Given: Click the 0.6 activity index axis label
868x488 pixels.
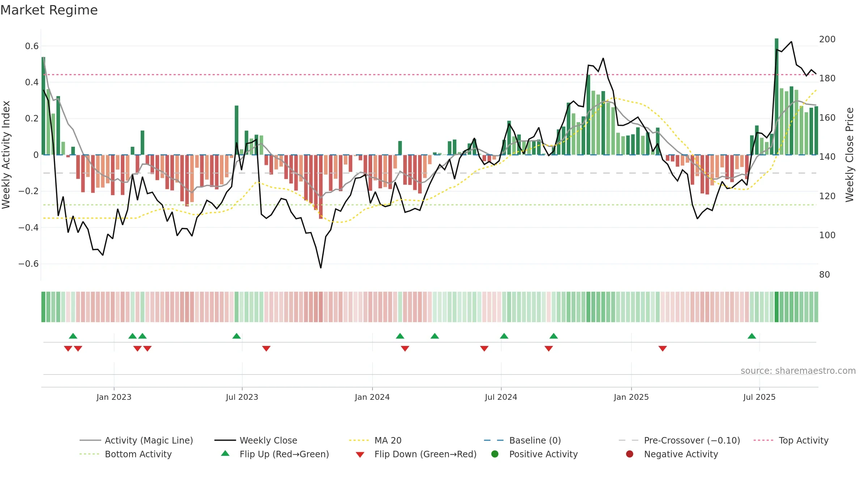Looking at the screenshot, I should (32, 46).
